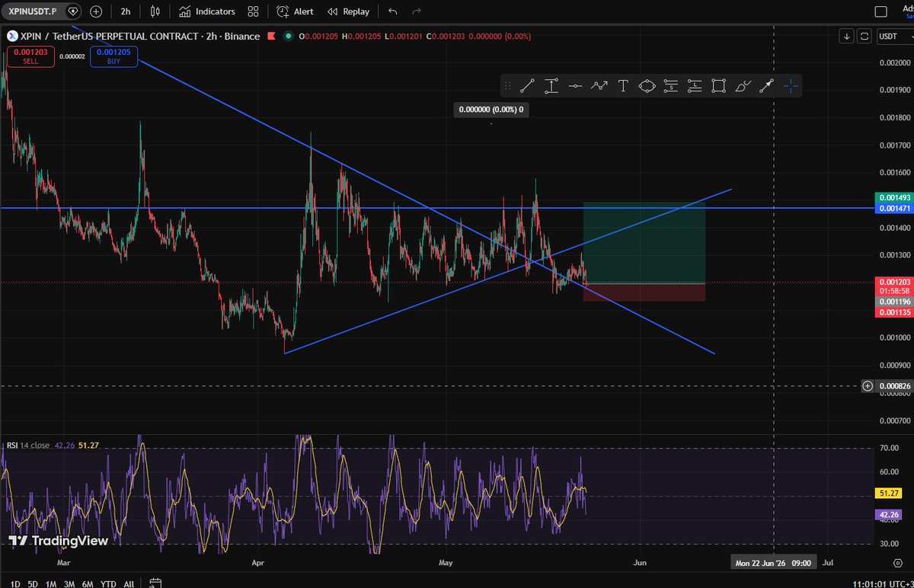Select the Horizontal Line tool
Viewport: 914px width, 588px height.
click(x=575, y=86)
